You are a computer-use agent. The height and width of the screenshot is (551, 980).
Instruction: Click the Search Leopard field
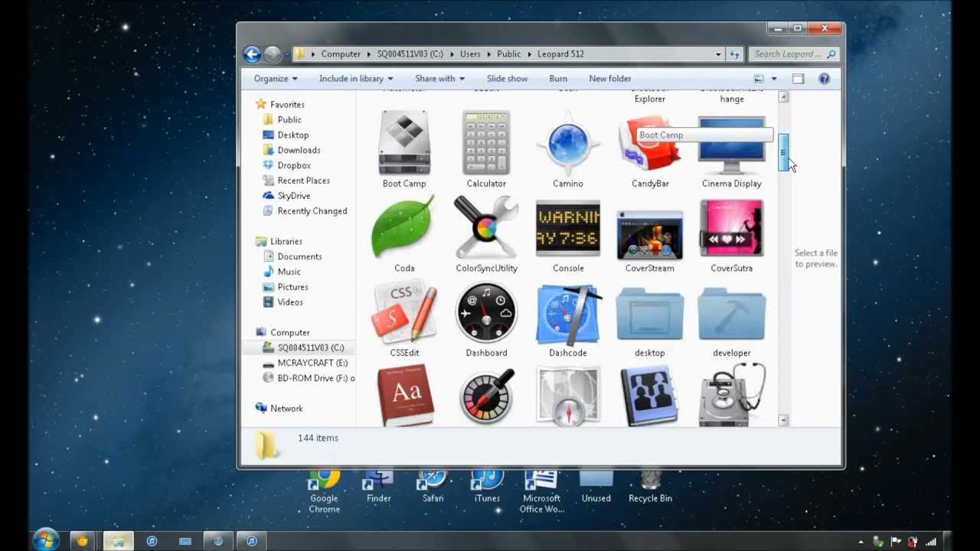794,54
